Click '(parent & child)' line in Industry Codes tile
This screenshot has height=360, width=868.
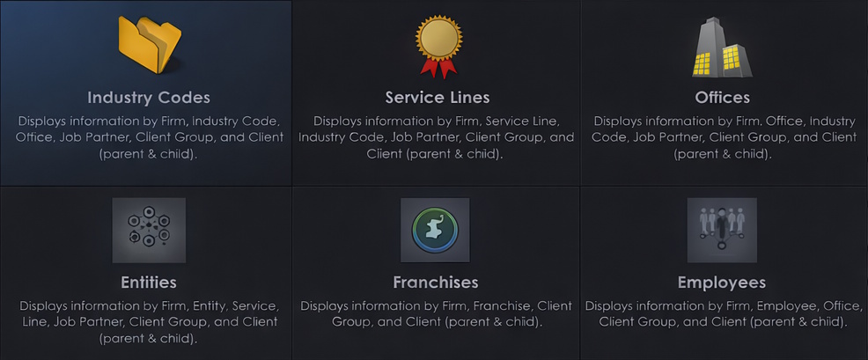pyautogui.click(x=149, y=154)
